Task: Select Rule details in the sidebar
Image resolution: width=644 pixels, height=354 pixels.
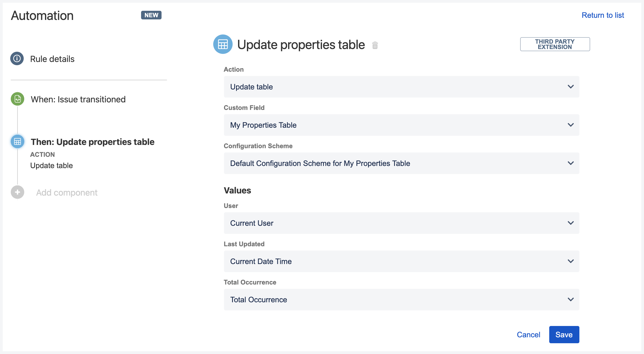Action: (x=52, y=59)
